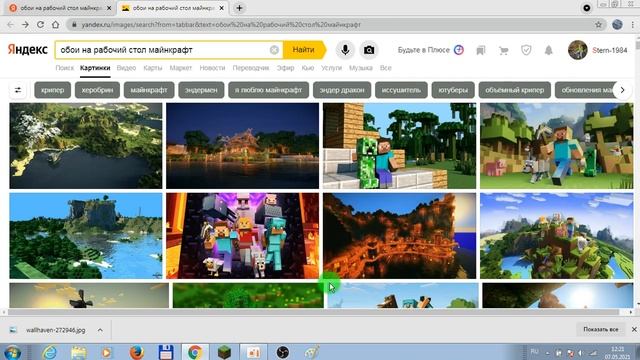The height and width of the screenshot is (360, 640).
Task: Open the Музыка tab
Action: [361, 68]
